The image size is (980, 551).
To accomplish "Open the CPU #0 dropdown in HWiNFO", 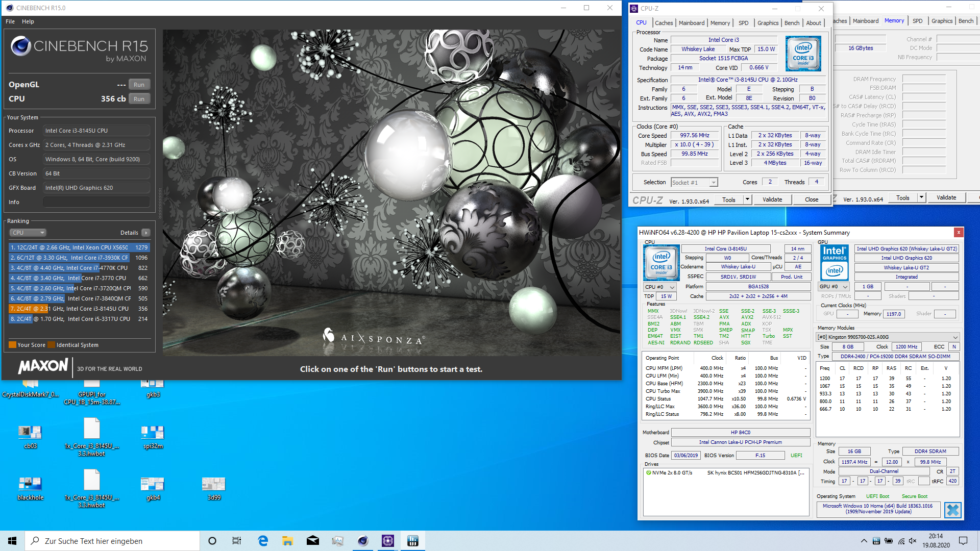I will pos(660,287).
